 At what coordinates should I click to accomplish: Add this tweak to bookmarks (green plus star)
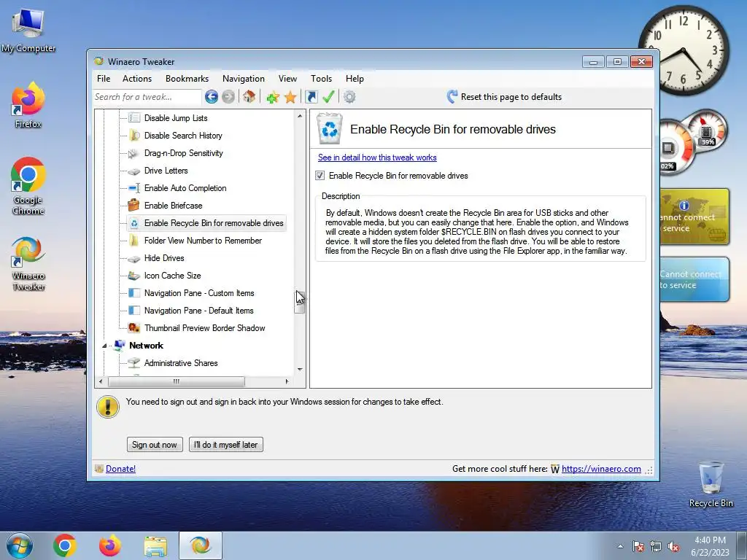tap(273, 97)
